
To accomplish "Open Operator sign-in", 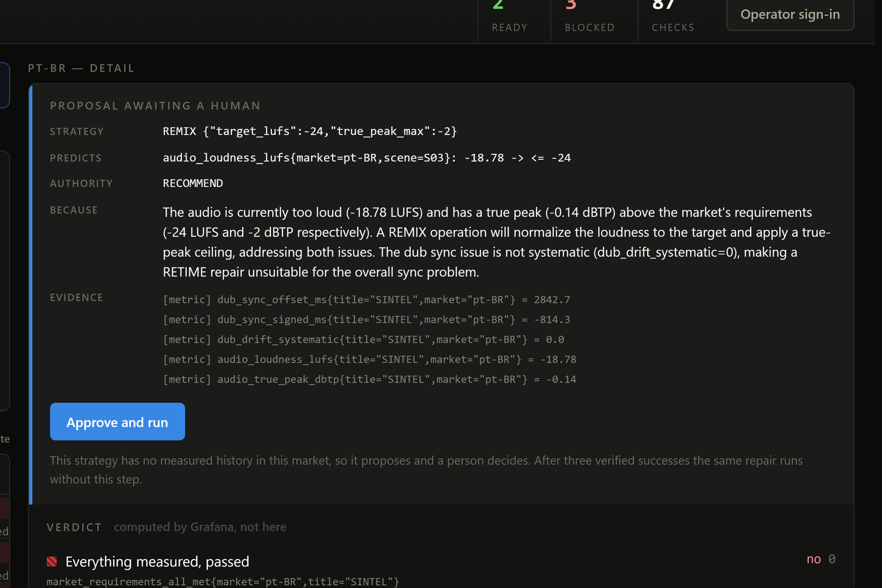I will click(790, 15).
